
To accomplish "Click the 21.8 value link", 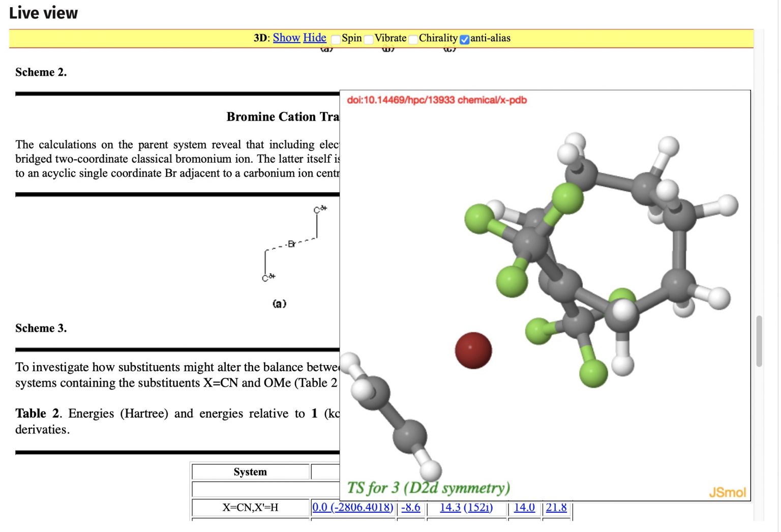I will point(556,507).
